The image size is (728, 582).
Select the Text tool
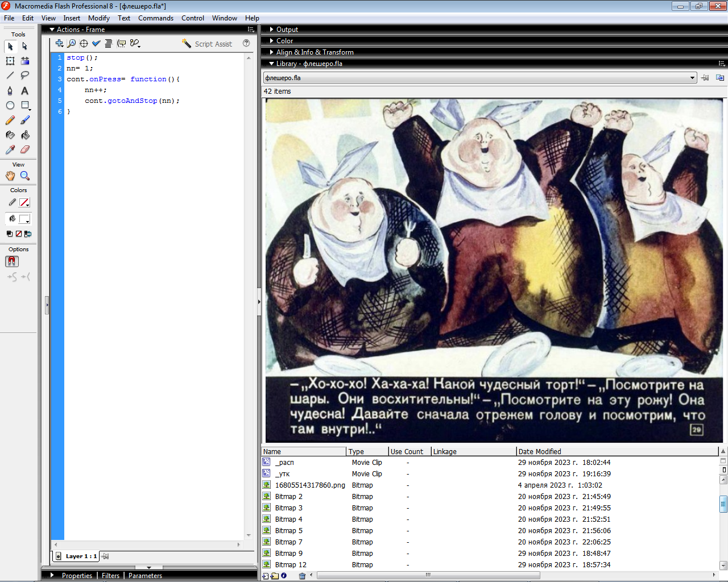(25, 90)
